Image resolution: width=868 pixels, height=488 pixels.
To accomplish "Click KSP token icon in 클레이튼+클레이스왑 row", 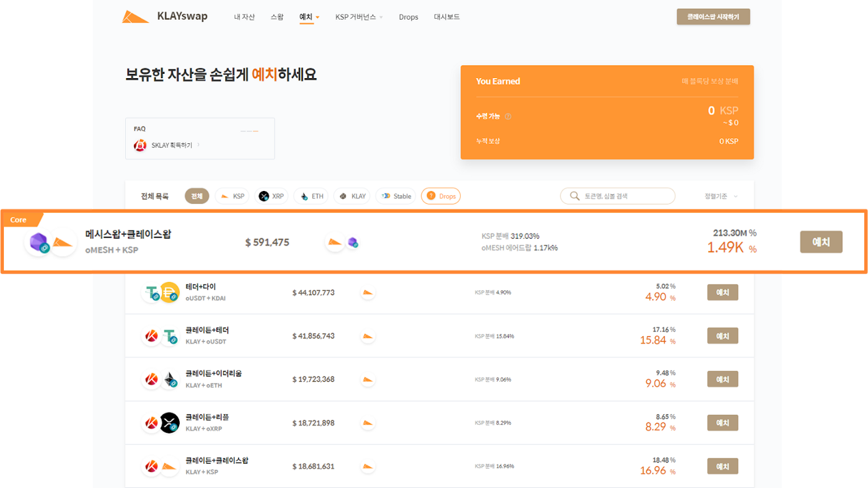I will pyautogui.click(x=169, y=466).
